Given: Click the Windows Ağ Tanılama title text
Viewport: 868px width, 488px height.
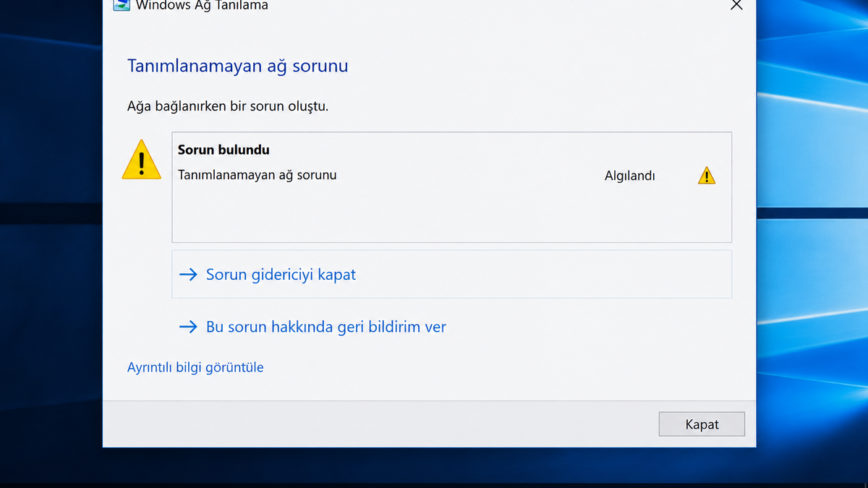Looking at the screenshot, I should (202, 6).
